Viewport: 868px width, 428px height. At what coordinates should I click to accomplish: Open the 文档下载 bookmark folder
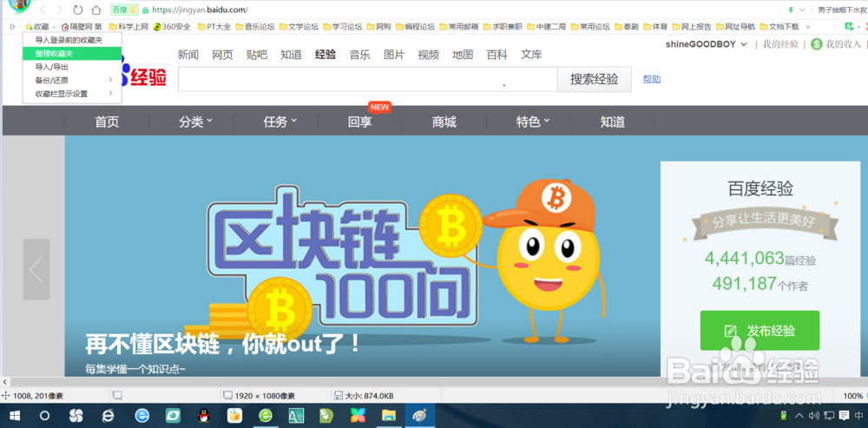[779, 27]
